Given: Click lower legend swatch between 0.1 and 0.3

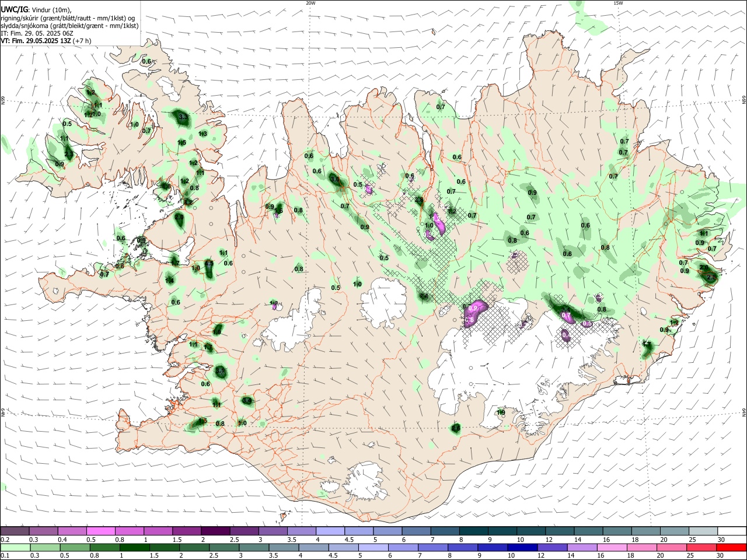Looking at the screenshot, I should point(15,547).
